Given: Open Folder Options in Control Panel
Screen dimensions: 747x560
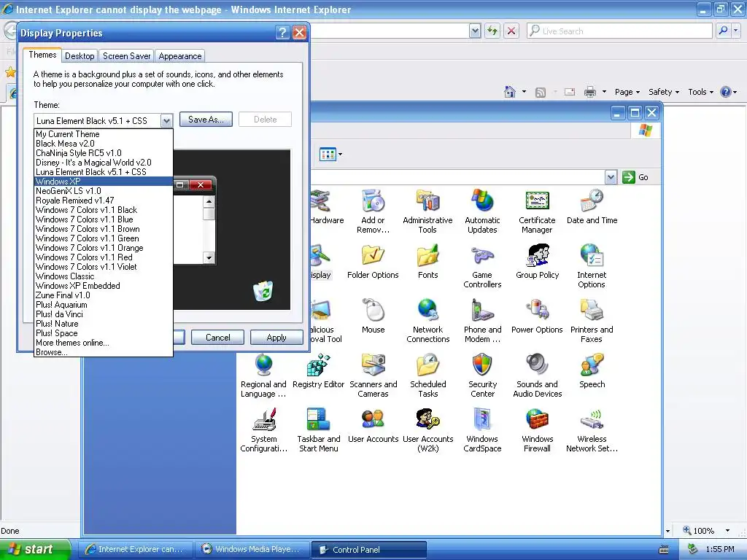Looking at the screenshot, I should click(373, 261).
